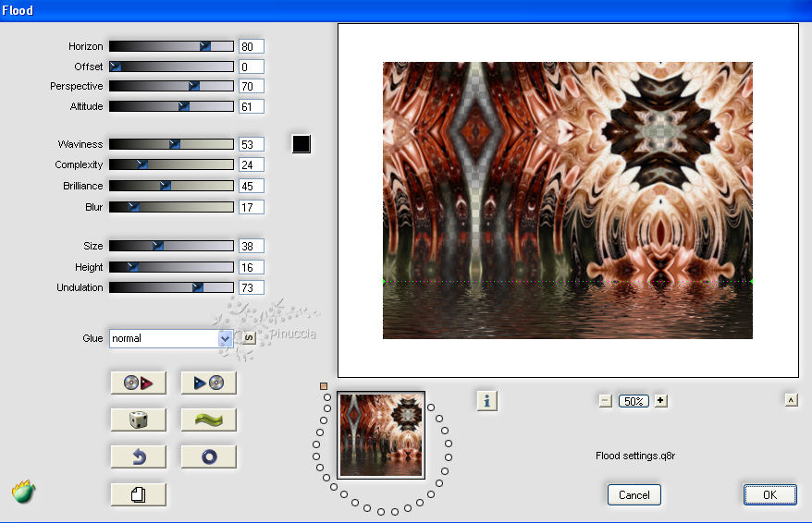The height and width of the screenshot is (523, 812).
Task: Click the Height value field
Action: coord(252,267)
